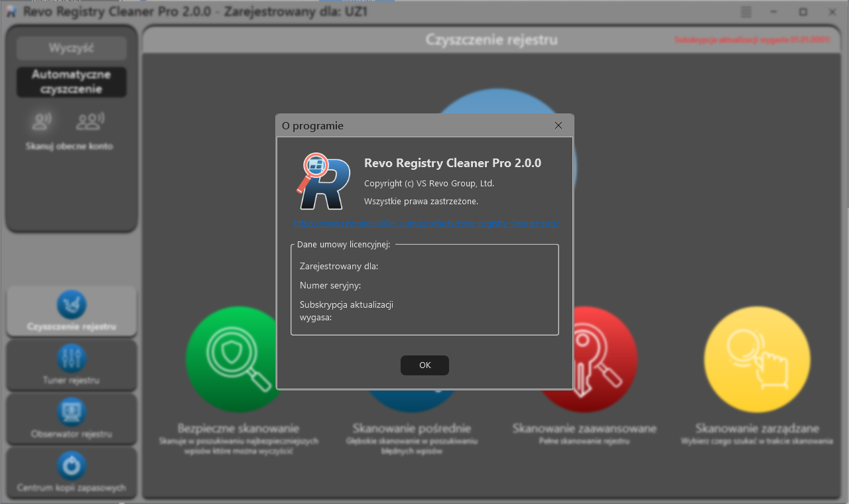Click the 'Subskrypcja aktualizacji wygasa:' label
Image resolution: width=849 pixels, height=504 pixels.
tap(347, 311)
